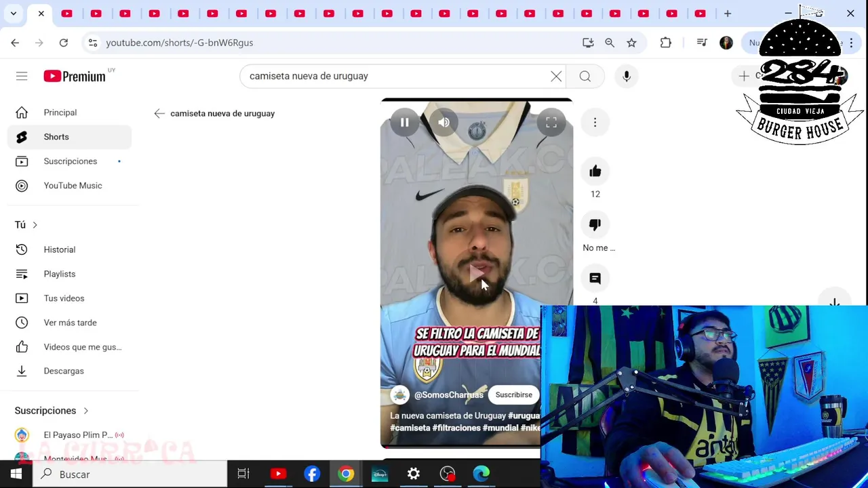Open the tab search dropdown arrow
Viewport: 868px width, 488px height.
click(x=13, y=14)
